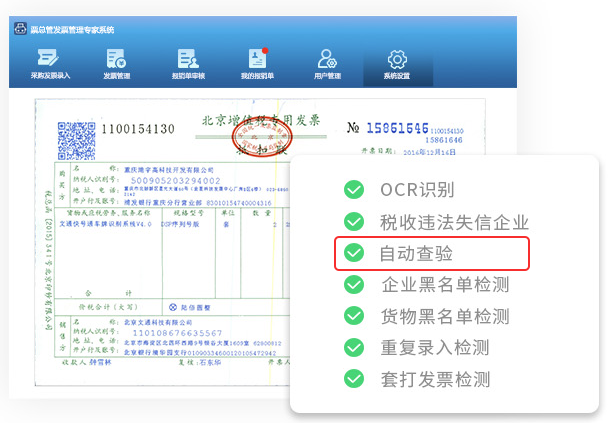Viewport: 608px width, 423px height.
Task: Select the OCR识别 label
Action: pyautogui.click(x=417, y=190)
